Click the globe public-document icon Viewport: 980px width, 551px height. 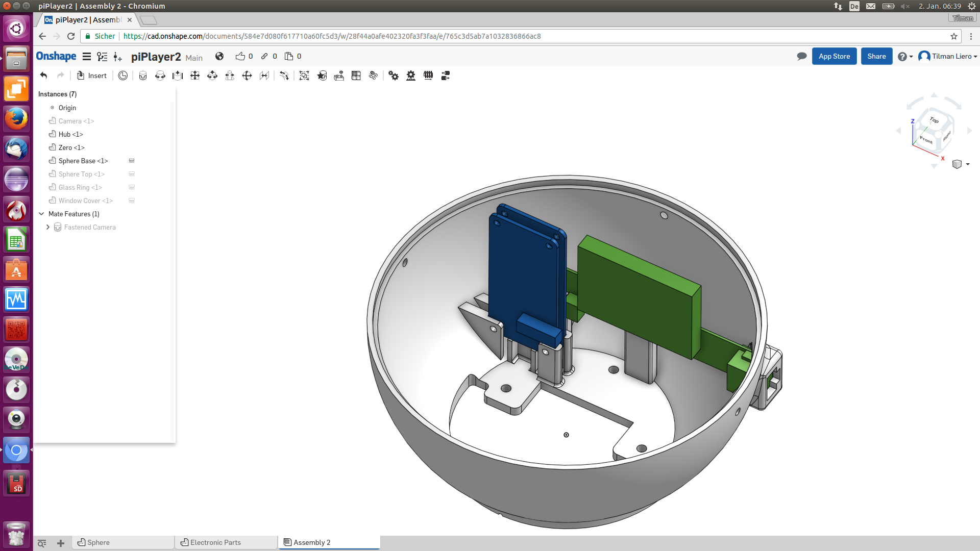click(x=219, y=56)
